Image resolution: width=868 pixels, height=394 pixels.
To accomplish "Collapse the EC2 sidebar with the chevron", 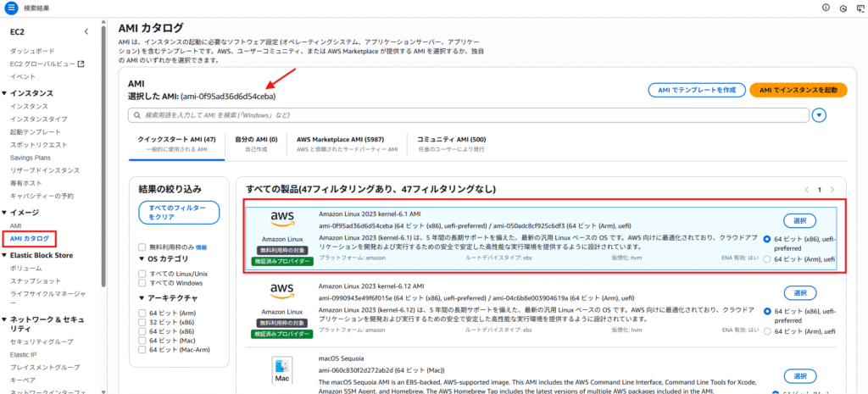I will pyautogui.click(x=86, y=31).
